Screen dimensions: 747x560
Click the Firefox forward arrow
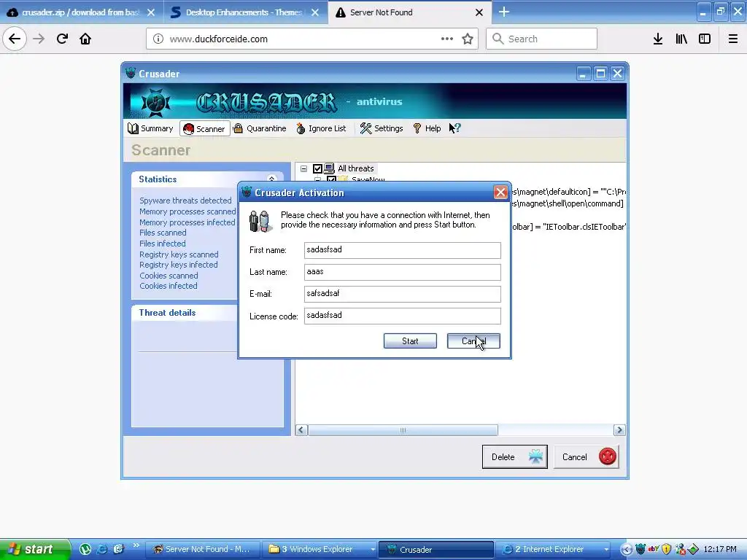tap(39, 39)
